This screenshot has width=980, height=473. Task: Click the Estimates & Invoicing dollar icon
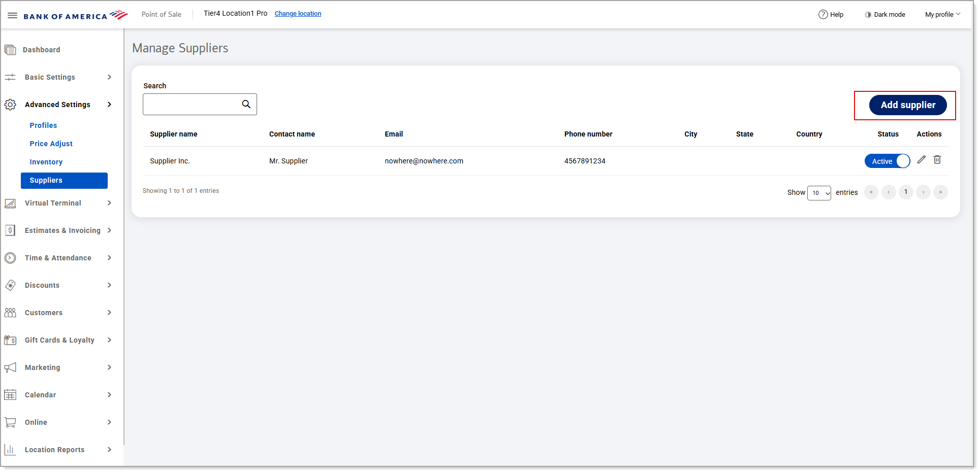point(10,230)
